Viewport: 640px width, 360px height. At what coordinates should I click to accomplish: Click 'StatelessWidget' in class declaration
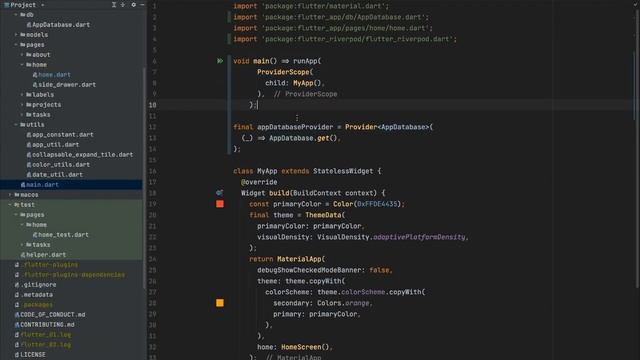pos(343,171)
